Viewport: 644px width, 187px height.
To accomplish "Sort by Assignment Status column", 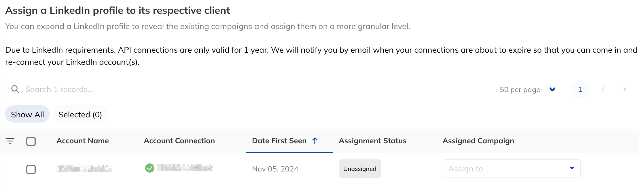I will pos(372,141).
